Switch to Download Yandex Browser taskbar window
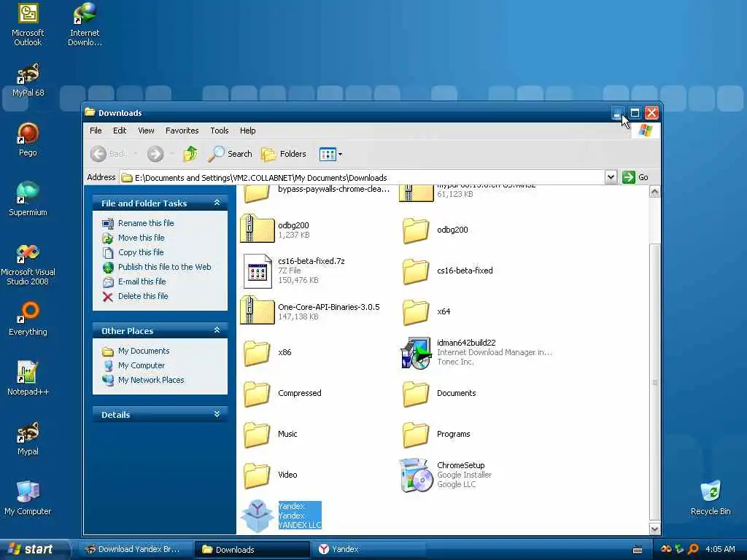The image size is (747, 560). pos(135,550)
